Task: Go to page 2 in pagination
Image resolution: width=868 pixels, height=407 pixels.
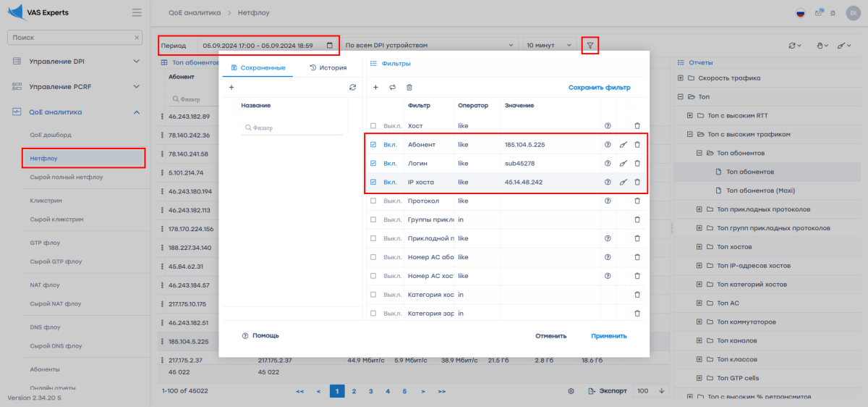Action: 354,391
